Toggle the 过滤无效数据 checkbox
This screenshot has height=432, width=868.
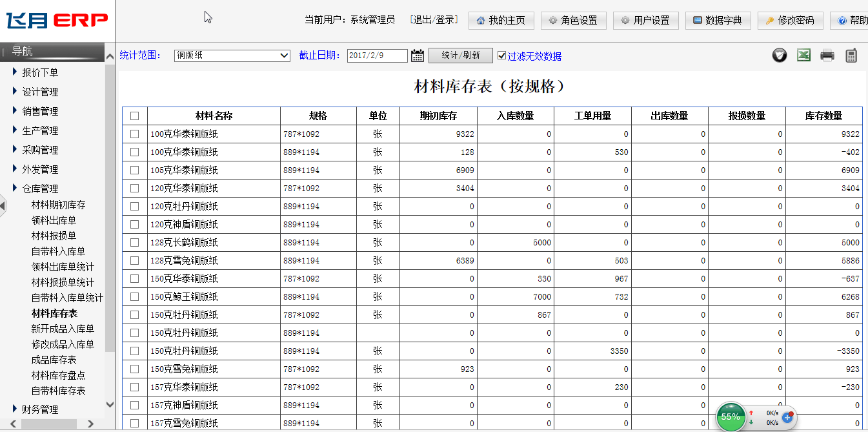501,56
